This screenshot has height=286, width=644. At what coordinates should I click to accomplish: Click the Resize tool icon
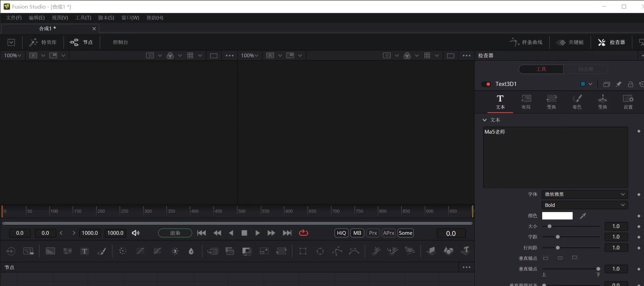point(264,251)
